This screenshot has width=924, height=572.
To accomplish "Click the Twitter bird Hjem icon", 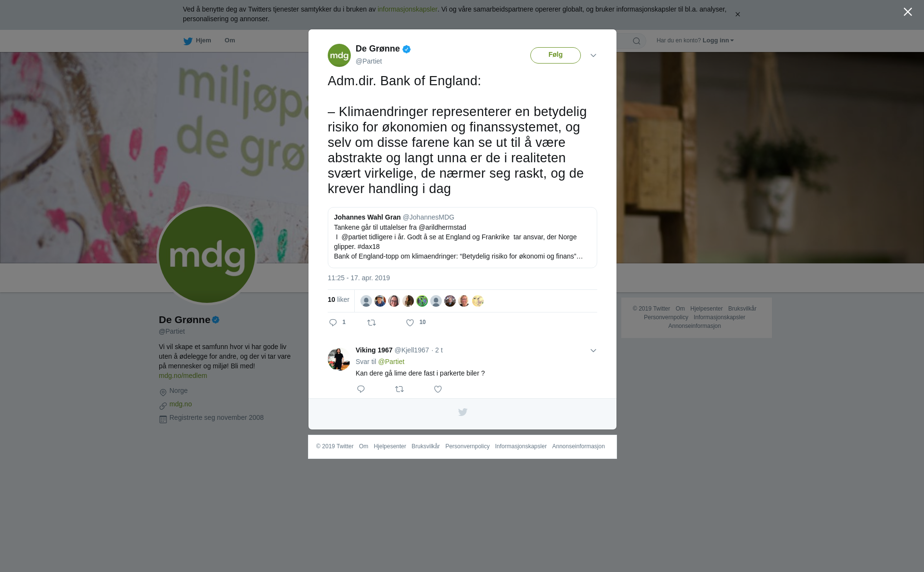I will (188, 41).
